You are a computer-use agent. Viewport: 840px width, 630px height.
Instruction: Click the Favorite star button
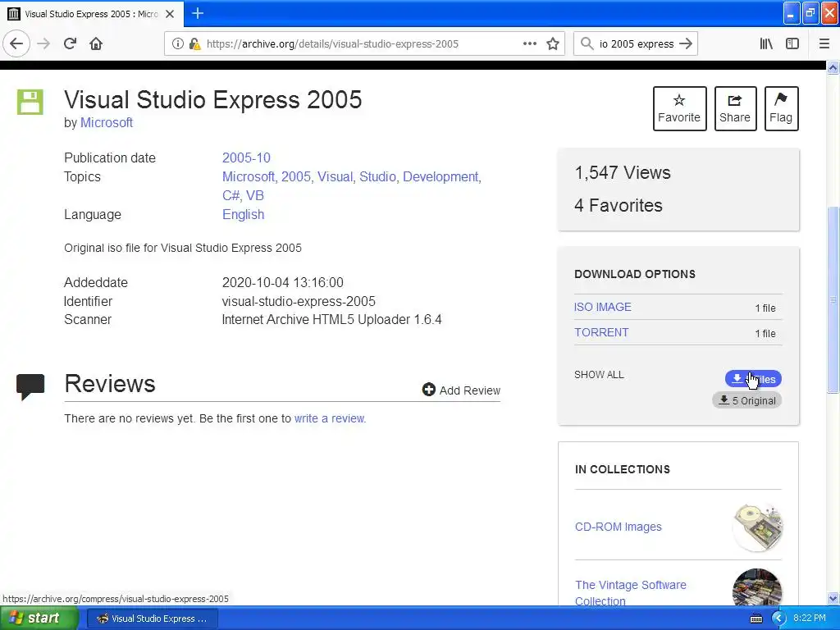click(x=679, y=108)
